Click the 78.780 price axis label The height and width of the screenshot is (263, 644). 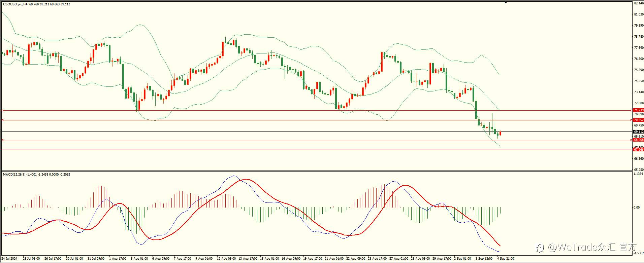(x=639, y=37)
